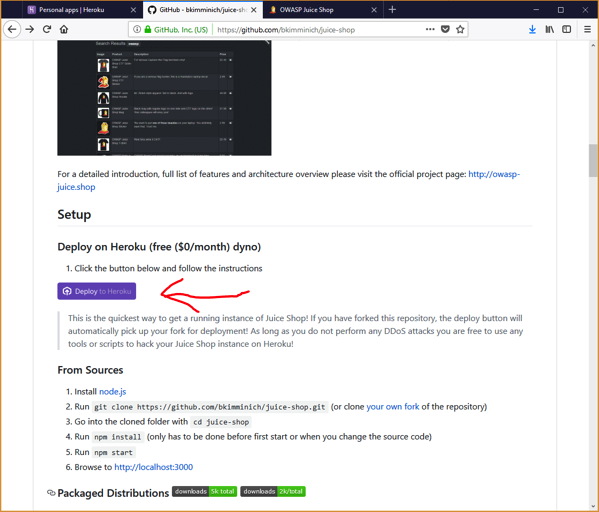Close the GitHub juice-shop tab

(254, 10)
